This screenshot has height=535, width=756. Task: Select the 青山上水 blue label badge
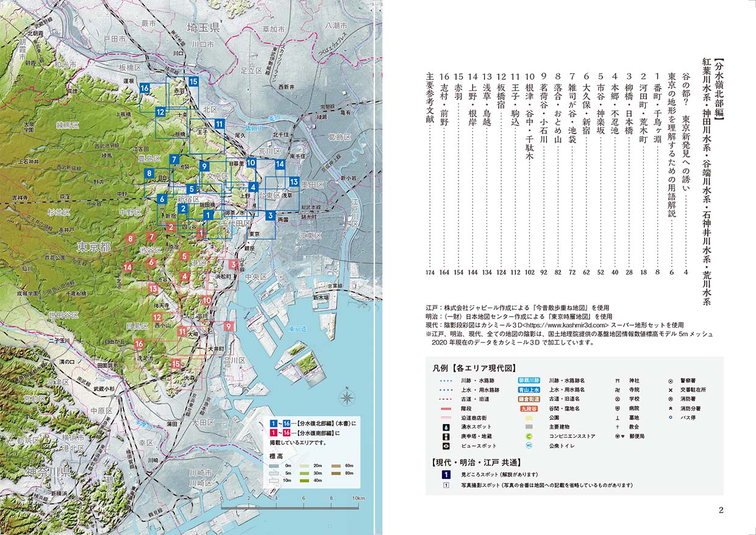click(529, 389)
